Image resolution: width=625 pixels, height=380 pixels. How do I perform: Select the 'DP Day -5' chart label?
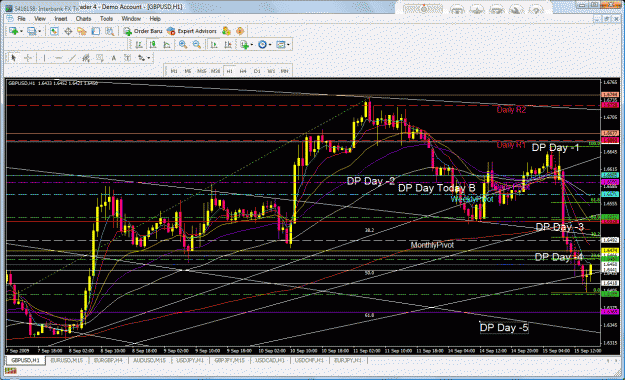click(504, 328)
